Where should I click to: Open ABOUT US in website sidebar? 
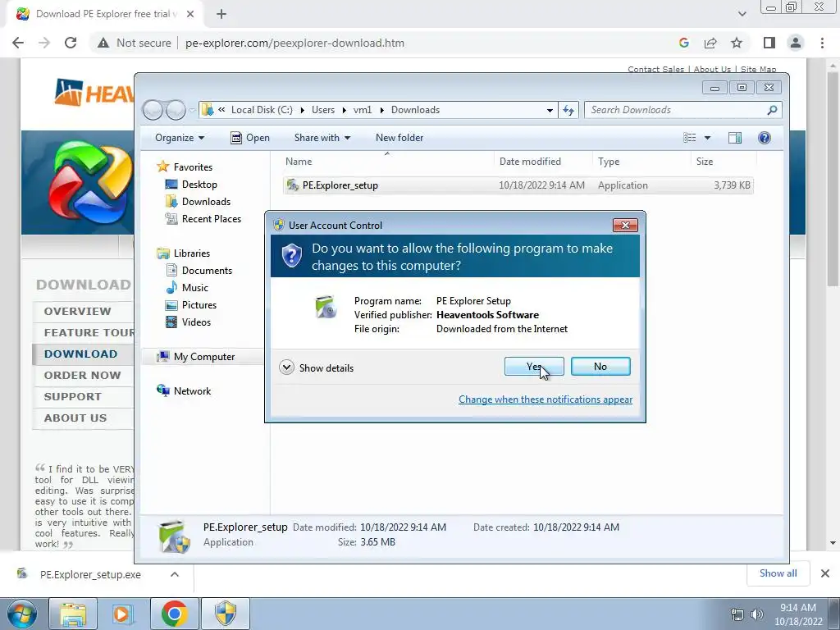[x=75, y=418]
